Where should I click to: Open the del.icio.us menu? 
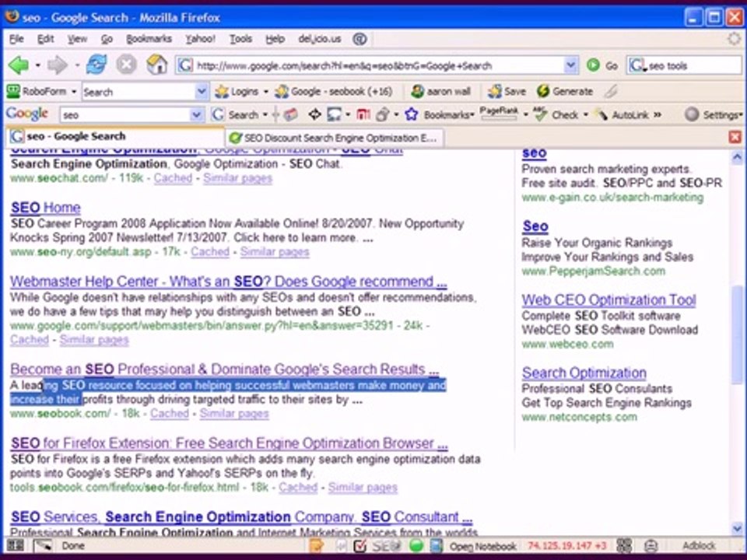coord(319,39)
